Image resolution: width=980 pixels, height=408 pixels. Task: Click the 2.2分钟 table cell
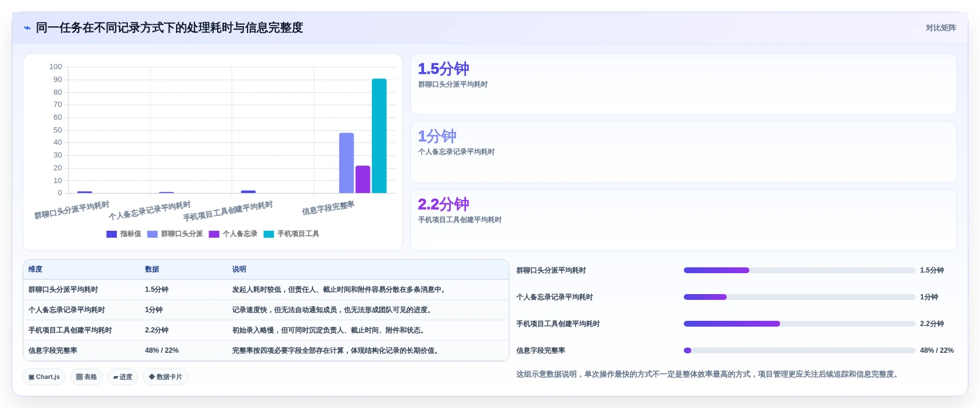pyautogui.click(x=157, y=330)
